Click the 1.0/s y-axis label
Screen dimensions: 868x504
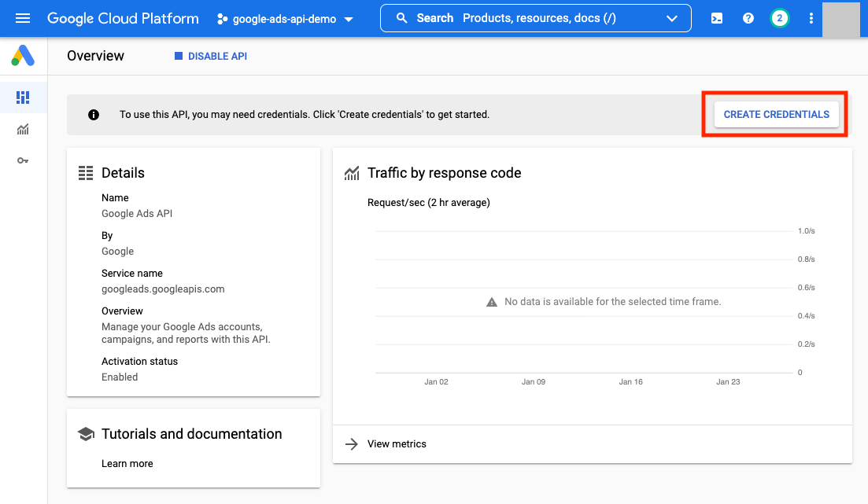806,230
